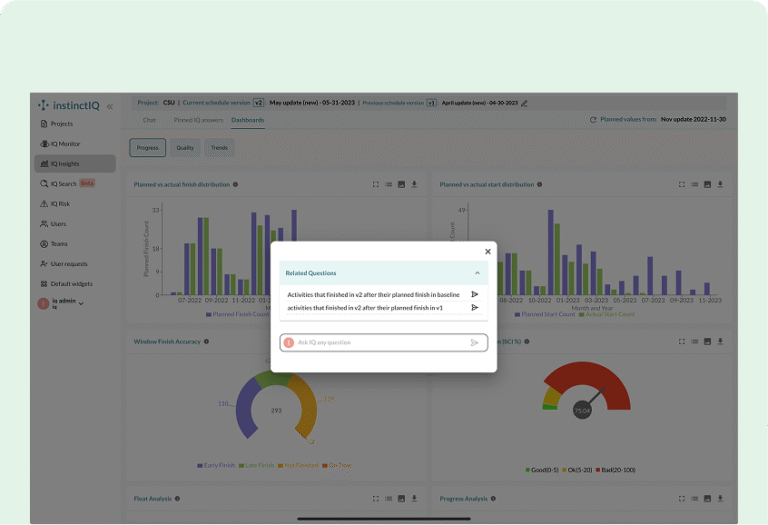Viewport: 768px width, 525px height.
Task: Download the SCI % gauge widget data
Action: pyautogui.click(x=720, y=341)
